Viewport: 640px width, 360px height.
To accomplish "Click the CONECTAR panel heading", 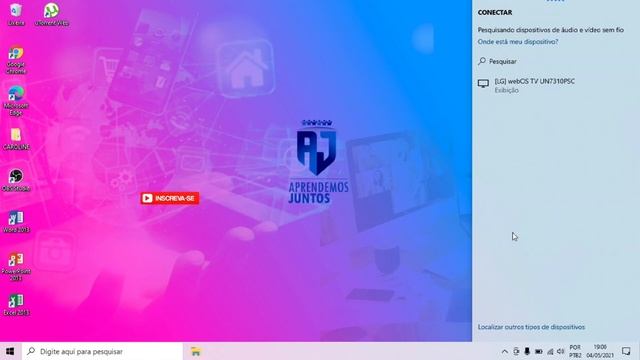I will point(495,12).
